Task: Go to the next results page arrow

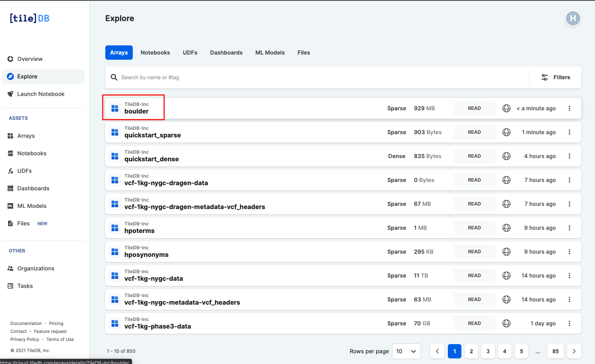Action: pyautogui.click(x=574, y=351)
